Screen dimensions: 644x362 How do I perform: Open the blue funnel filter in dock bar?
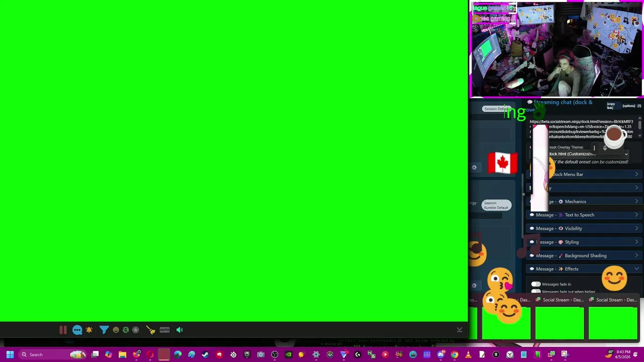(103, 330)
